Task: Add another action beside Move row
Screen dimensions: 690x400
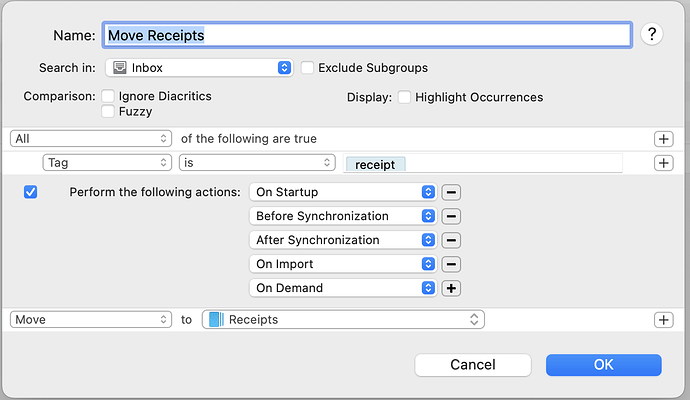Action: coord(664,320)
